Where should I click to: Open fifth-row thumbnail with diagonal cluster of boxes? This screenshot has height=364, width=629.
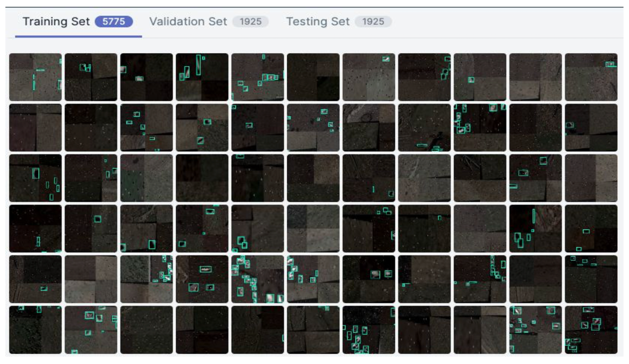(257, 279)
